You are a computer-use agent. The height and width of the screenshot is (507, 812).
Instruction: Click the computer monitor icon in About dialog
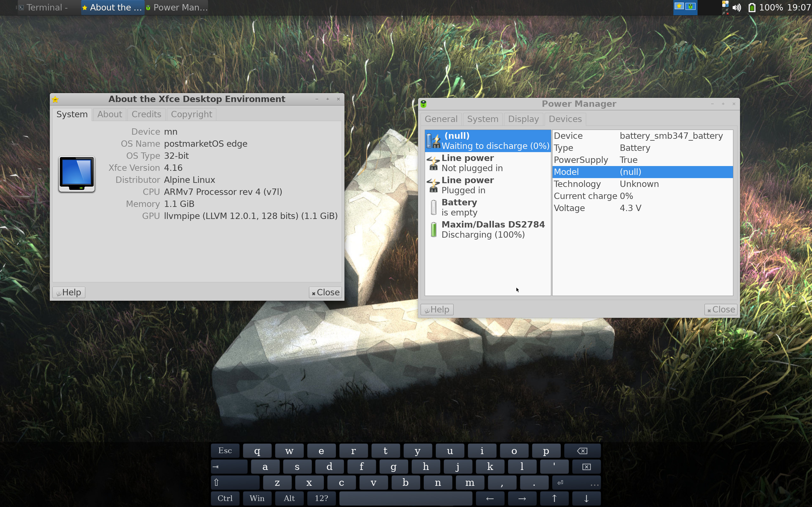tap(77, 174)
